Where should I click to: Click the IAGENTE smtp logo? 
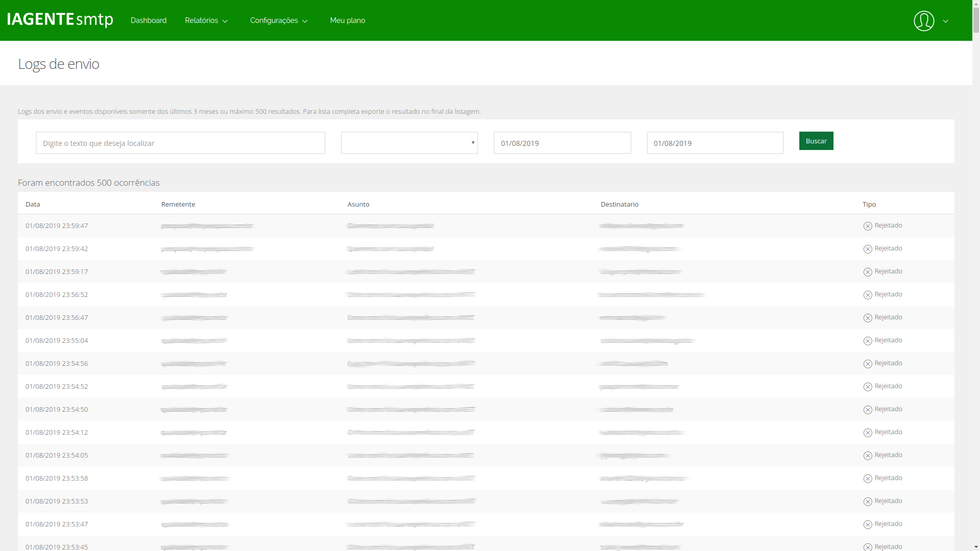coord(60,20)
